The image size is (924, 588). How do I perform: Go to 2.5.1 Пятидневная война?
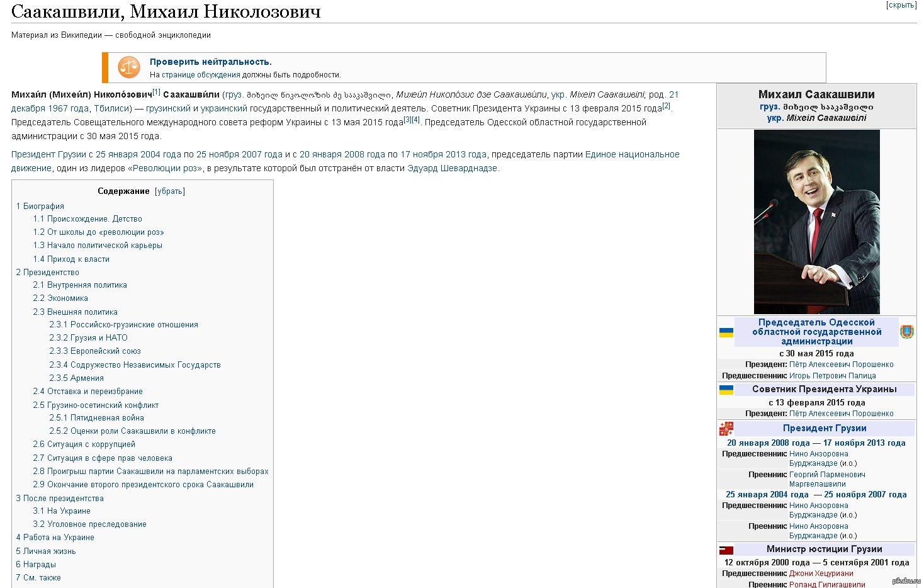tap(97, 418)
